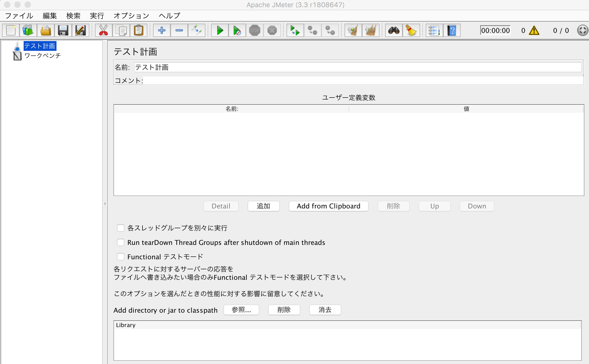This screenshot has height=364, width=589.
Task: Click the binoculars Search icon
Action: tap(394, 31)
